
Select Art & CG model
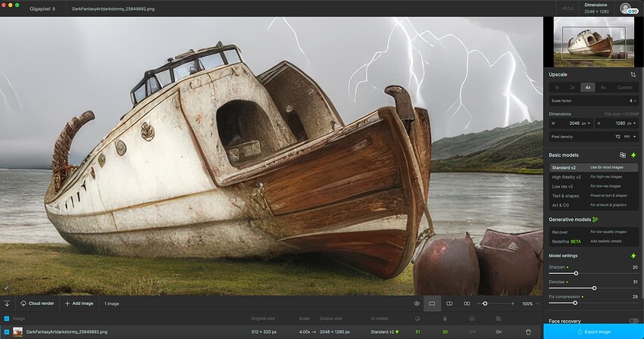(x=594, y=205)
